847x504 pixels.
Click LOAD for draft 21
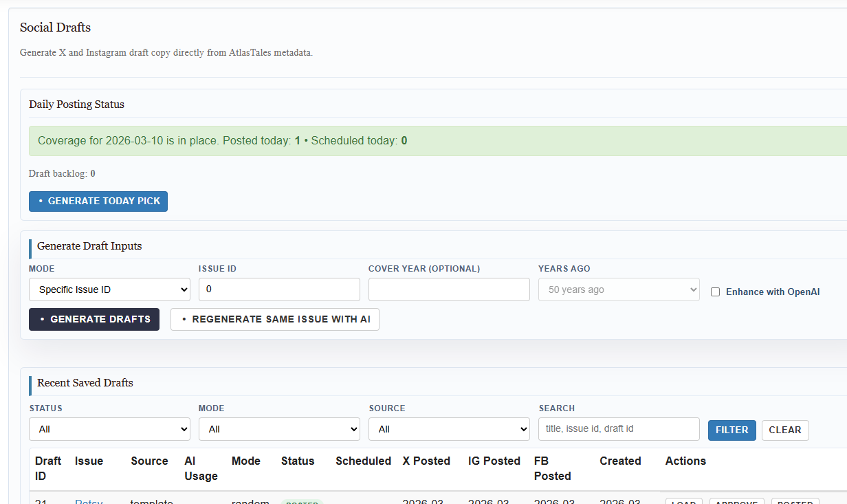[683, 502]
